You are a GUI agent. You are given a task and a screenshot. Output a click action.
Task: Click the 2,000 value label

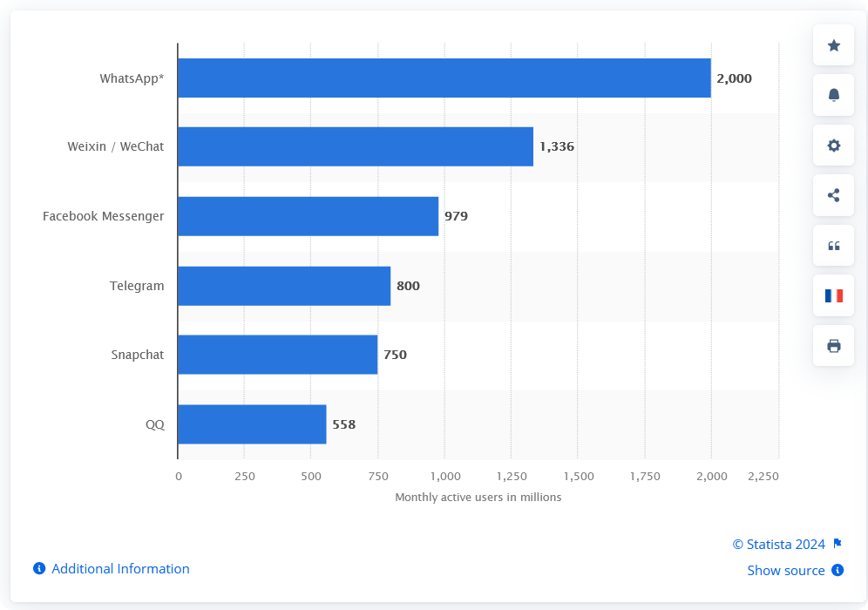(734, 78)
